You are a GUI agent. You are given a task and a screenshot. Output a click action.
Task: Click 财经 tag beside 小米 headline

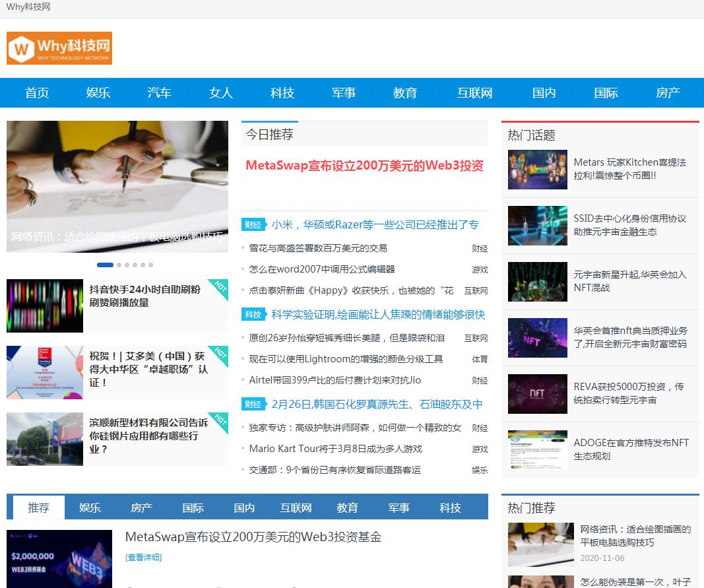(x=253, y=224)
